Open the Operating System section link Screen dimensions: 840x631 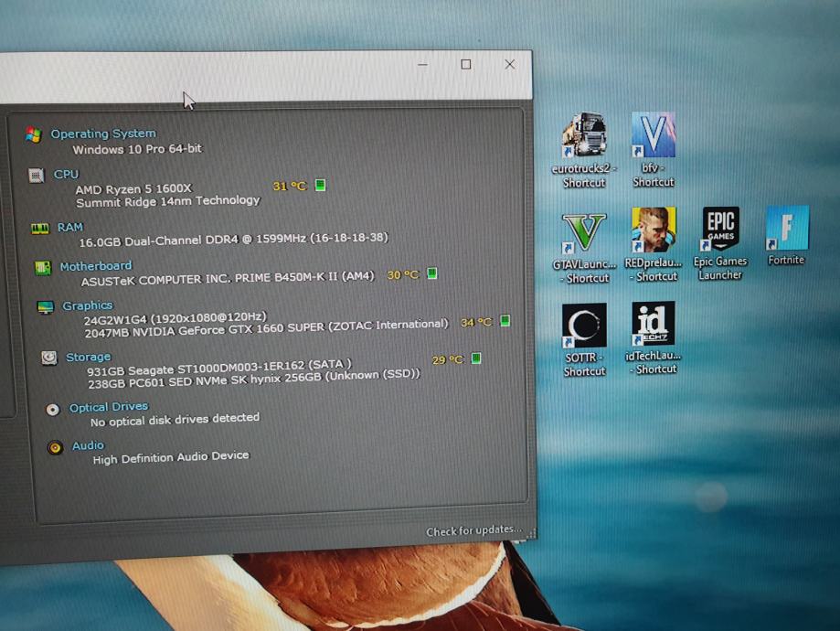[x=103, y=134]
